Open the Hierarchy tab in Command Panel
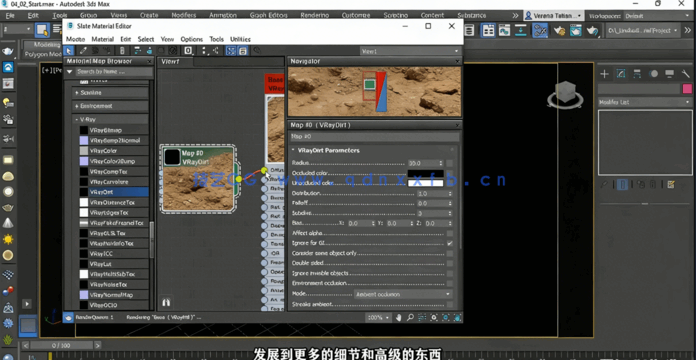The height and width of the screenshot is (360, 696). coord(637,74)
